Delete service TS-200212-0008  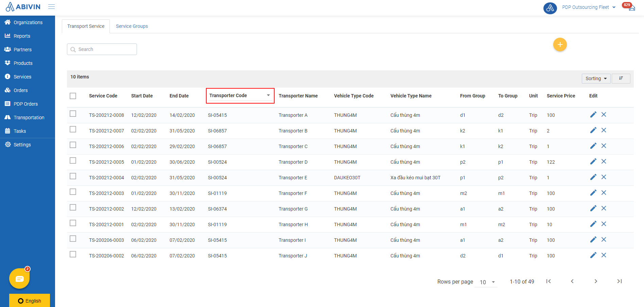coord(604,115)
